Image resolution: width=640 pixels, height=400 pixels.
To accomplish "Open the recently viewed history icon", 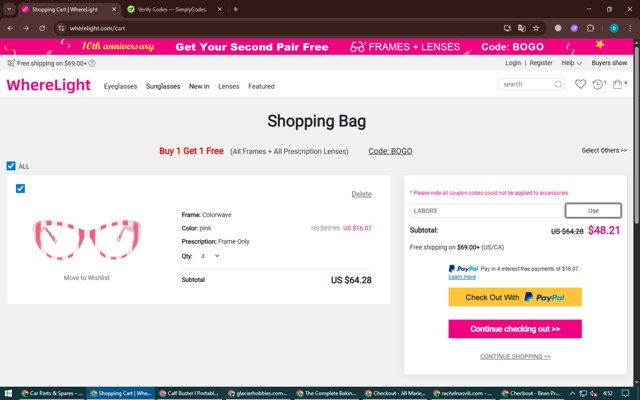I will (x=598, y=84).
